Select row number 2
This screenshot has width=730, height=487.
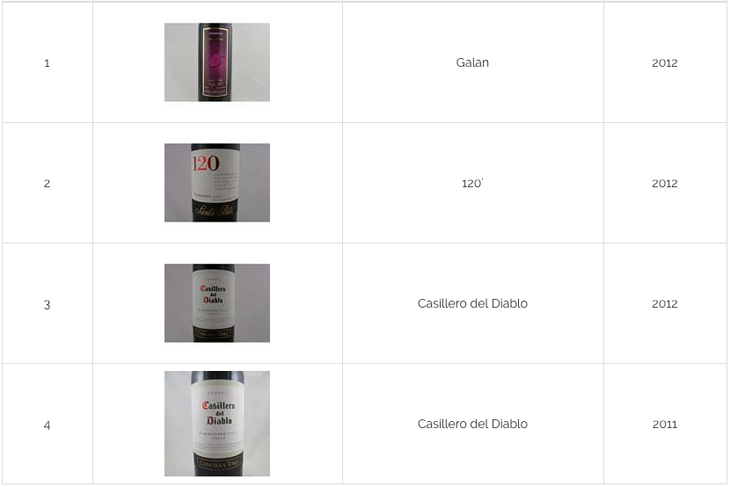point(47,183)
